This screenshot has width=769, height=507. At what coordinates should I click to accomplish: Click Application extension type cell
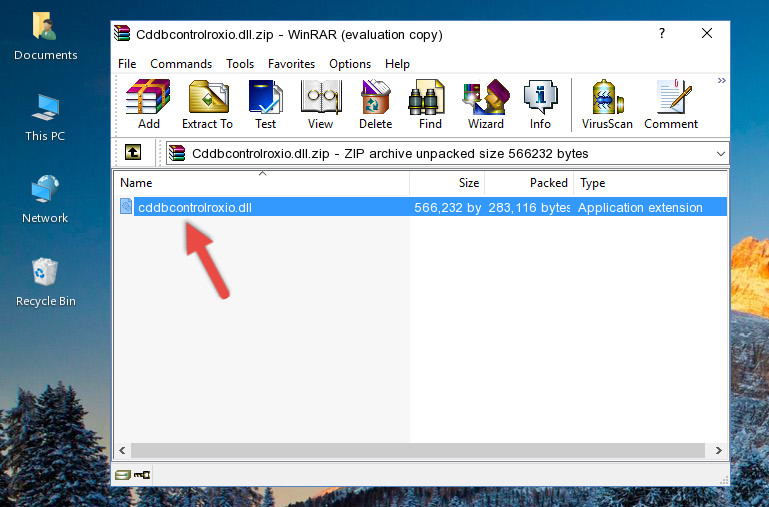click(x=640, y=207)
